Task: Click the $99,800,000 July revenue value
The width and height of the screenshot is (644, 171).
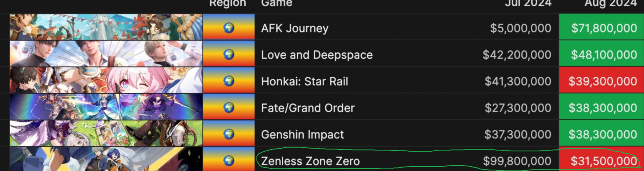Action: point(517,161)
